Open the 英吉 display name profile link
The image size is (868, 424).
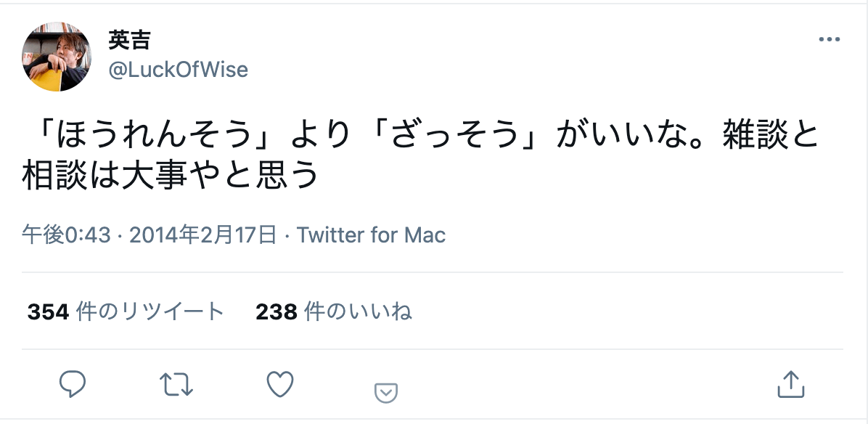pyautogui.click(x=129, y=41)
